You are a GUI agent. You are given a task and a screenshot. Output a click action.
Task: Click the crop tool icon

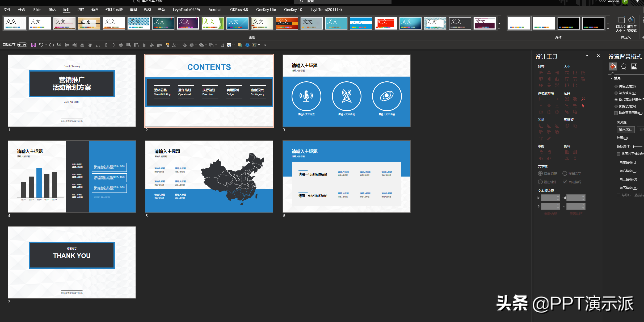click(222, 45)
